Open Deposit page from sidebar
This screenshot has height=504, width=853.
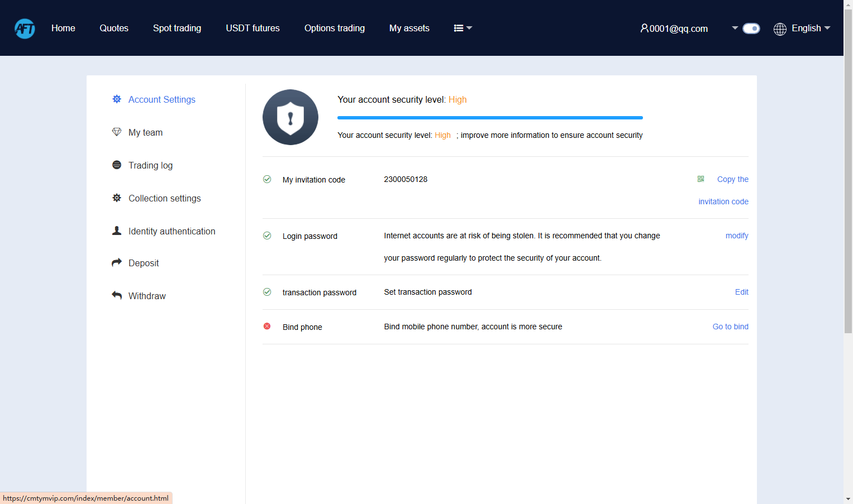144,263
